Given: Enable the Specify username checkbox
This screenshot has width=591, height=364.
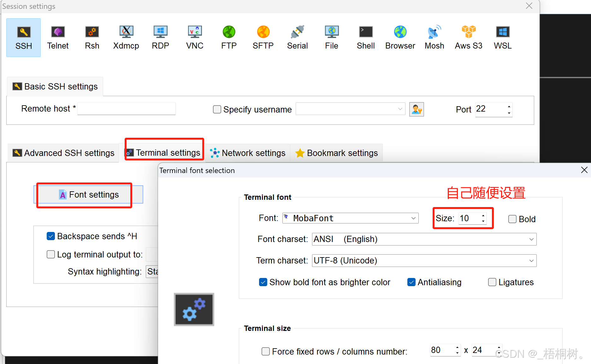Looking at the screenshot, I should [x=217, y=109].
